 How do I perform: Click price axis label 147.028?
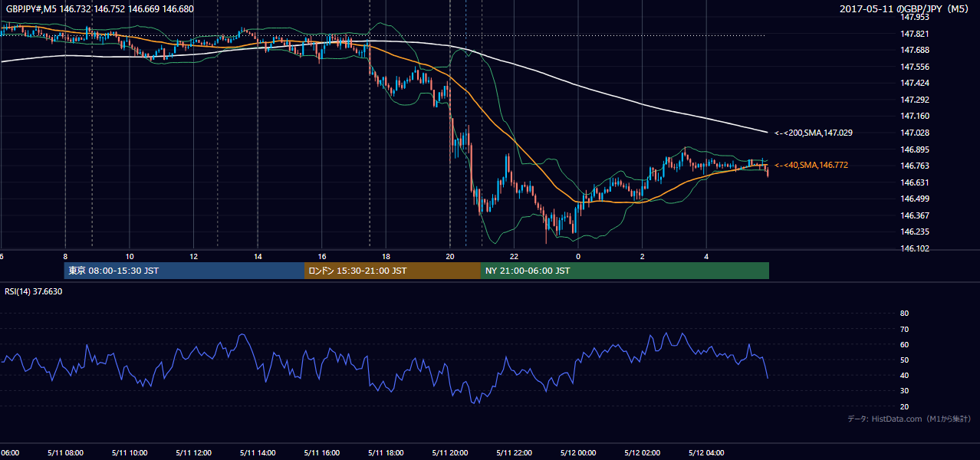click(915, 133)
